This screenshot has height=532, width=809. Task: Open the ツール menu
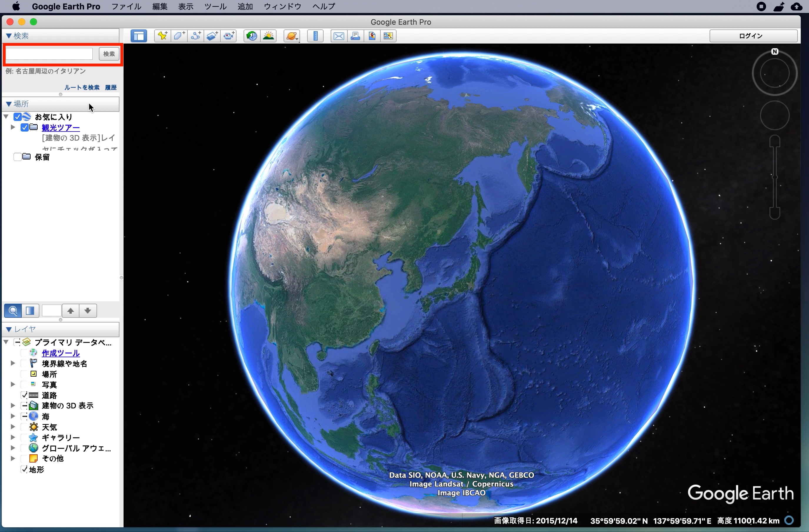215,6
